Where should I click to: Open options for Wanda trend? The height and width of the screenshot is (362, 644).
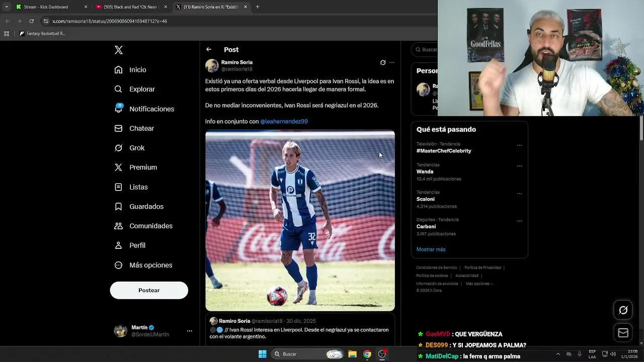(x=519, y=166)
